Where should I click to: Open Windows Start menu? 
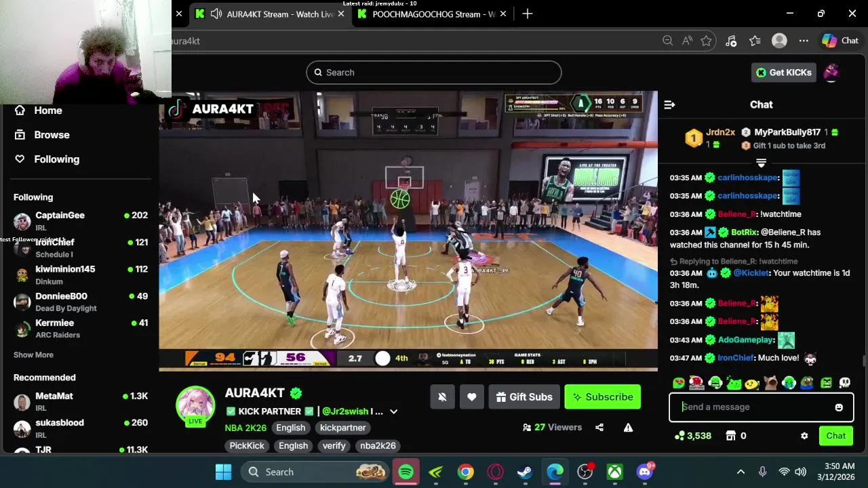pyautogui.click(x=223, y=472)
